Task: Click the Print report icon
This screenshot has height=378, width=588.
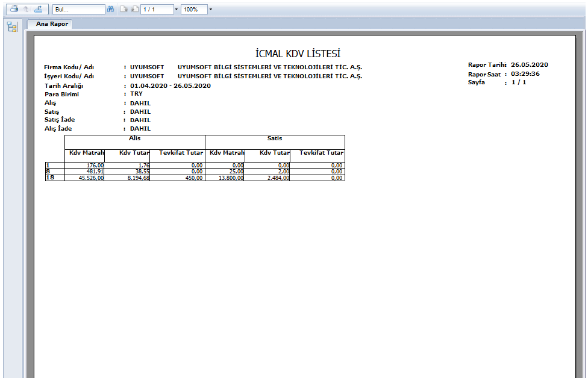Action: [13, 10]
